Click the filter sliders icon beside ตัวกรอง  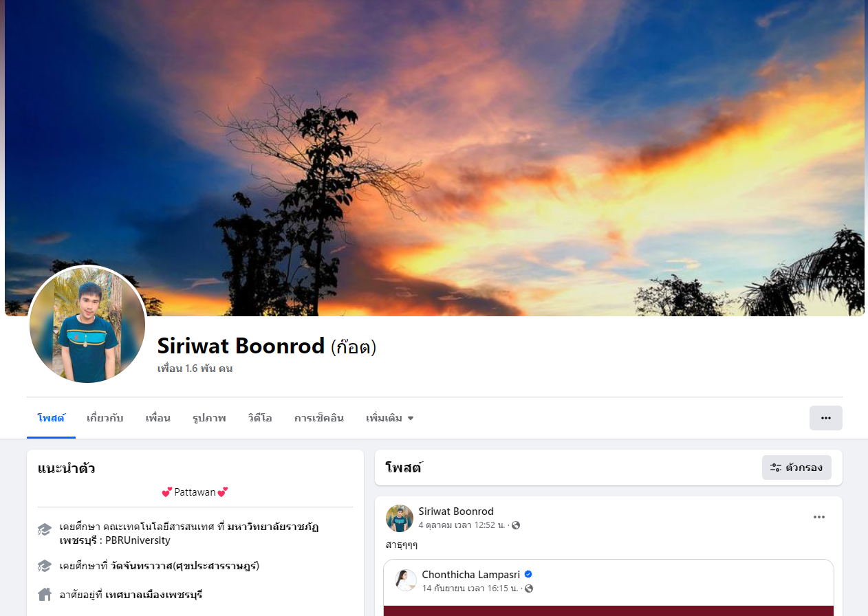(x=776, y=467)
